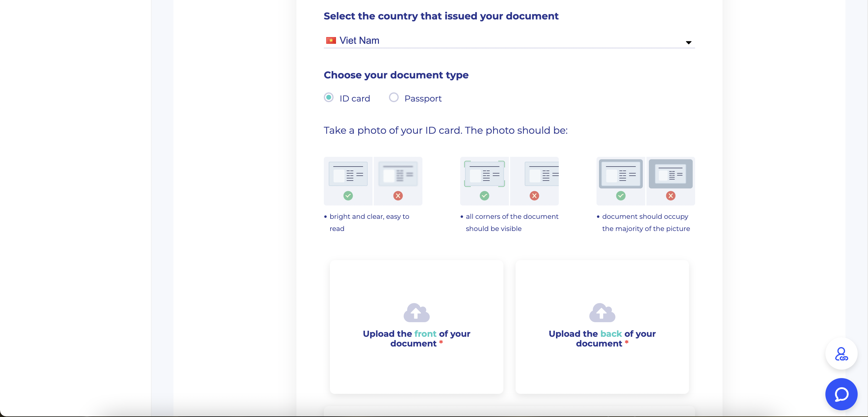Image resolution: width=868 pixels, height=417 pixels.
Task: Open the live chat bubble icon
Action: coord(841,394)
